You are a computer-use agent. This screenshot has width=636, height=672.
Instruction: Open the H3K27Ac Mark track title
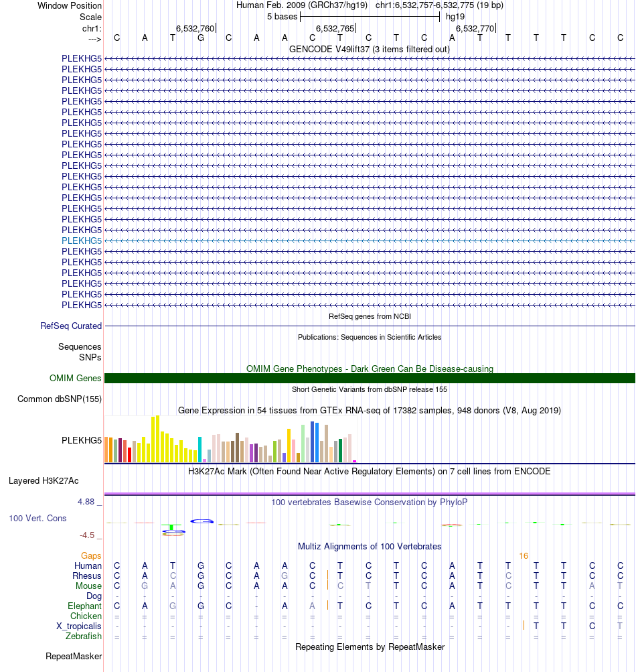[369, 472]
